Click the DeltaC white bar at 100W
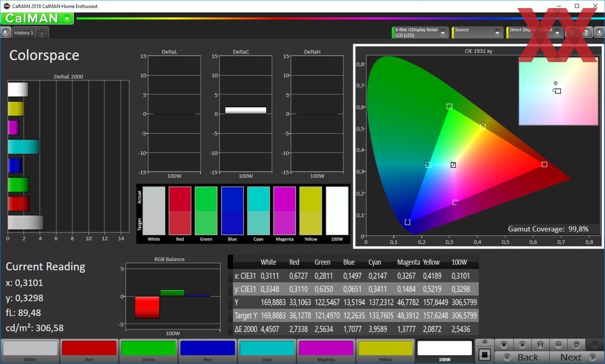The image size is (605, 364). click(246, 110)
